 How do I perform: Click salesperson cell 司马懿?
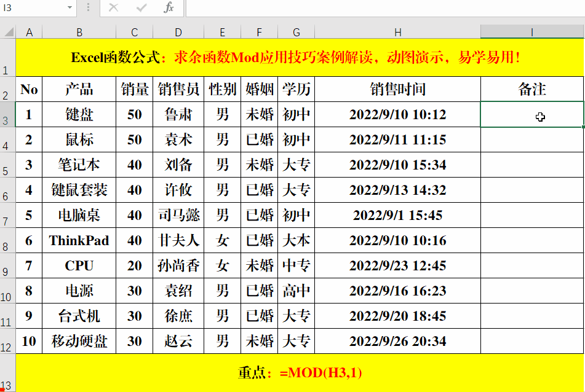[x=178, y=215]
